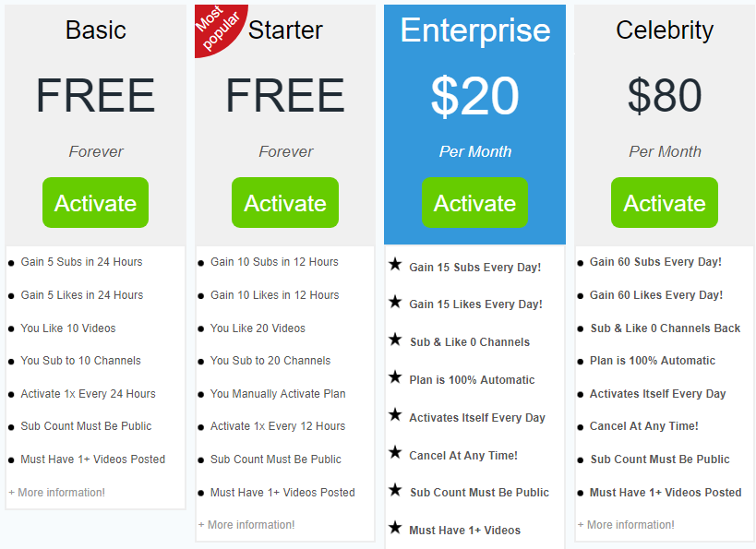Screen dimensions: 756x549
Task: Expand More information under Celebrity plan
Action: pos(626,525)
